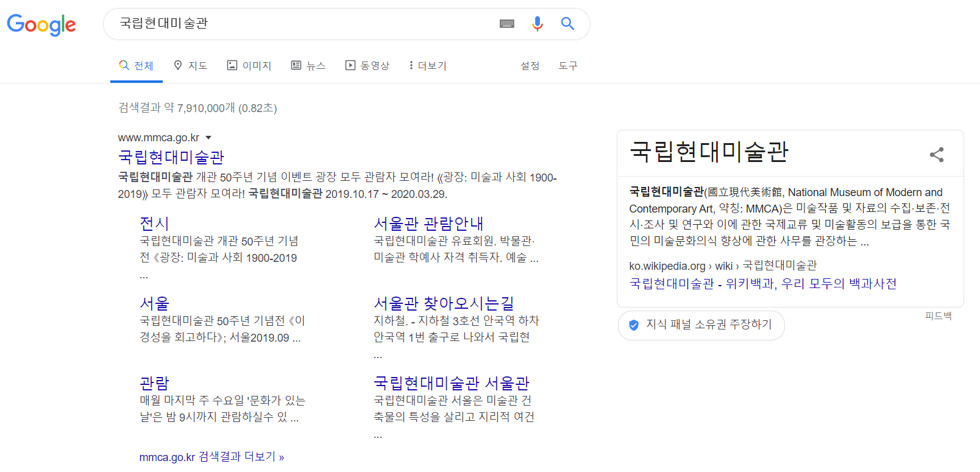
Task: Open the 더보기 tab menu
Action: point(428,65)
